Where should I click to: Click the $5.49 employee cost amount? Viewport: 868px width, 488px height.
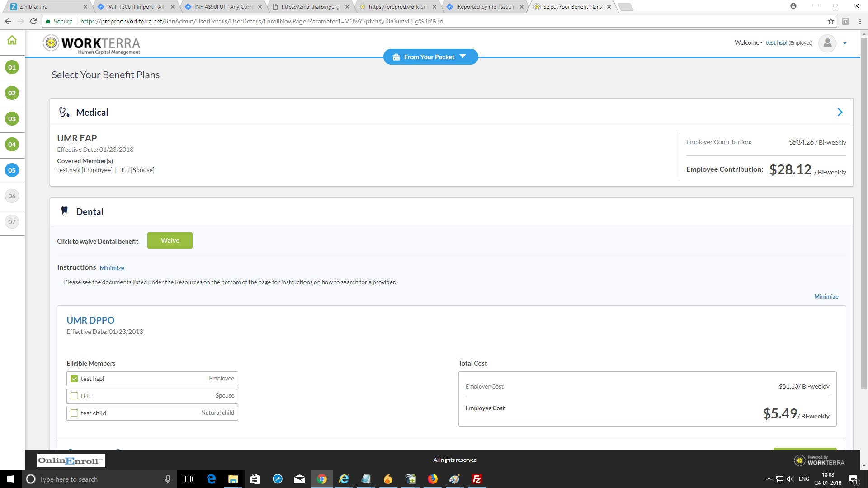(x=780, y=413)
